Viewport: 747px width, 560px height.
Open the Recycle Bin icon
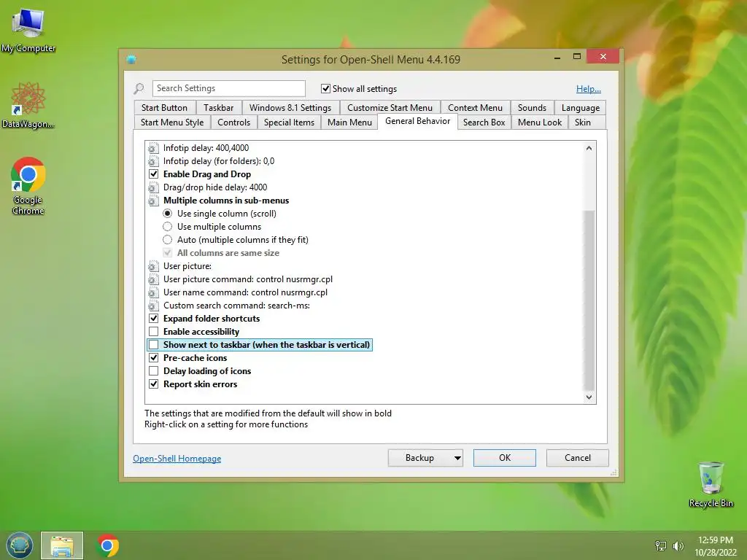click(x=711, y=484)
